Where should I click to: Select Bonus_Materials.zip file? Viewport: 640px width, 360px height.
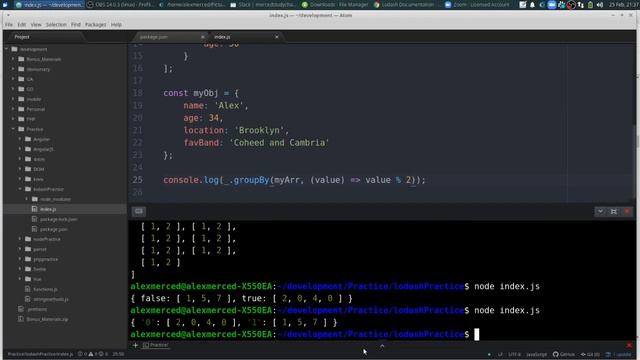coord(47,319)
